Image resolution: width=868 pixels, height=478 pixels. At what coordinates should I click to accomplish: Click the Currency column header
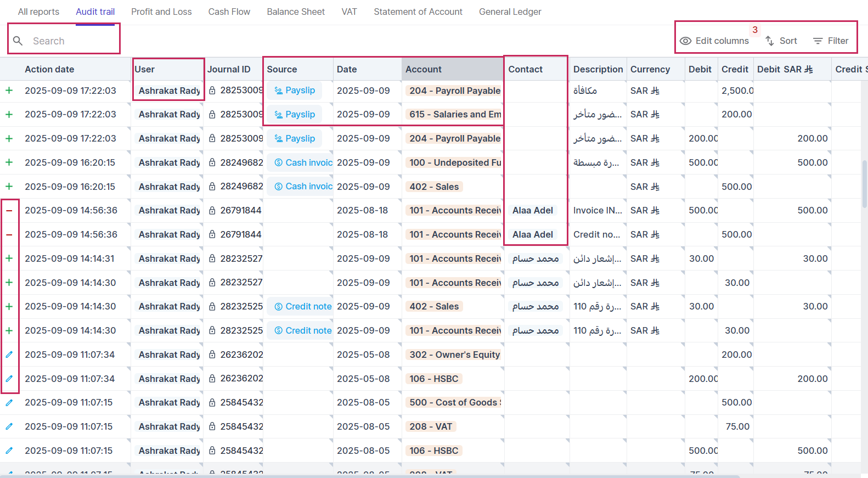click(650, 70)
